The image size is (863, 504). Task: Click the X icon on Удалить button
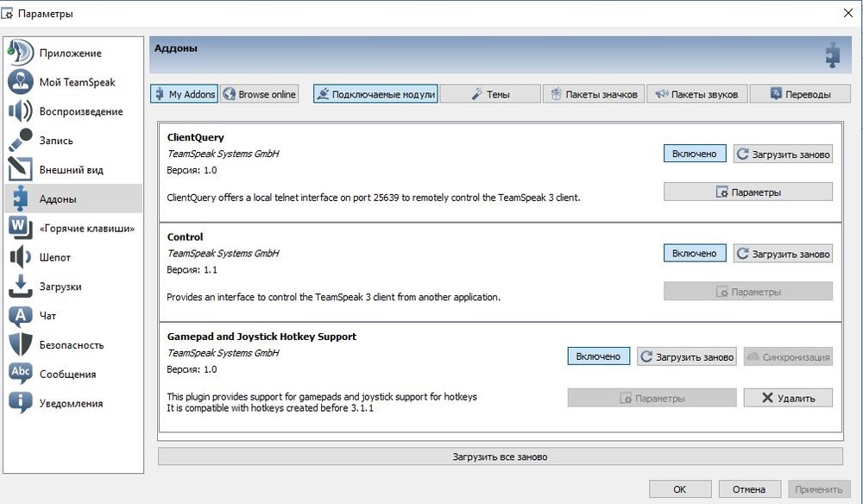click(x=767, y=397)
